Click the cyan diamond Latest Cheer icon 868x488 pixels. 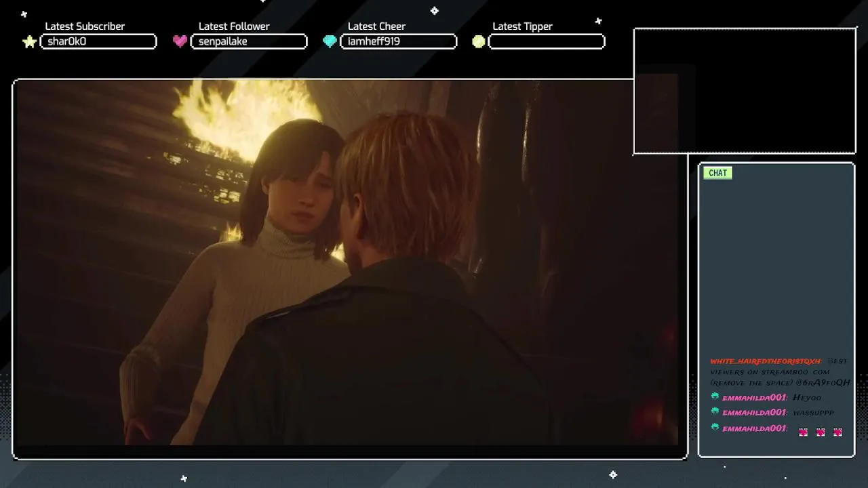point(330,41)
